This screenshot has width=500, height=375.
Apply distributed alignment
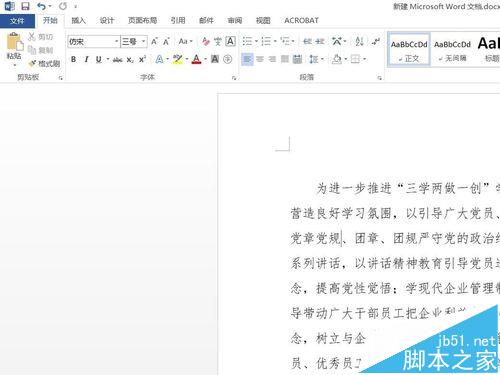coord(297,59)
